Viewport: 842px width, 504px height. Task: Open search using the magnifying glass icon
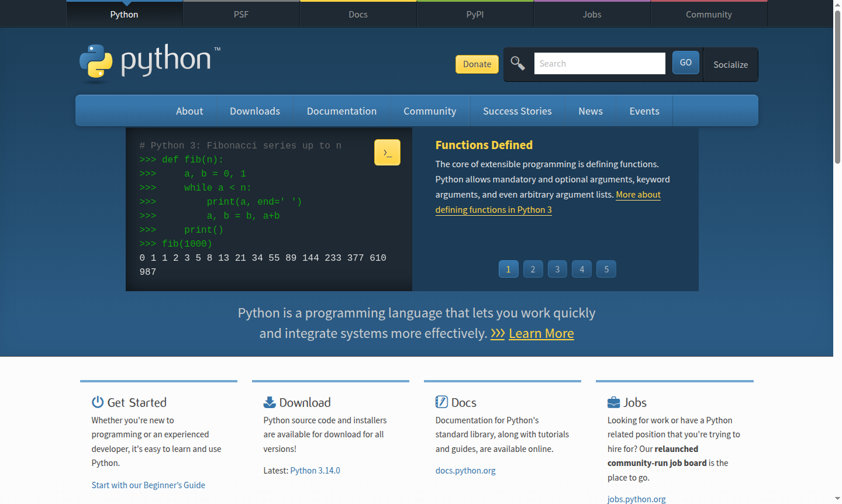coord(517,63)
